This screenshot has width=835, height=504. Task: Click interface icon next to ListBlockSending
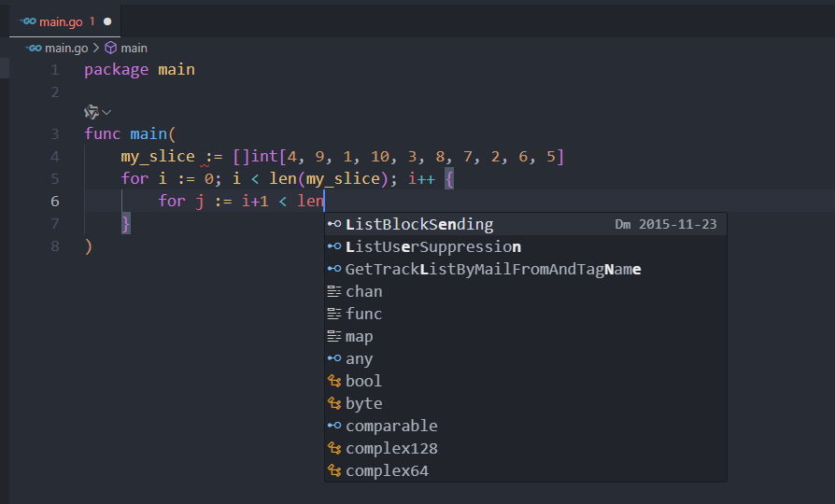(x=334, y=224)
